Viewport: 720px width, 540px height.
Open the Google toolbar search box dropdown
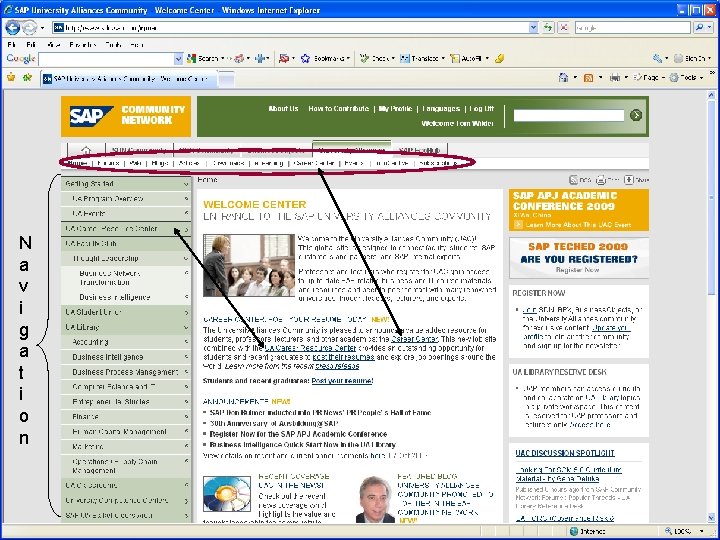(178, 58)
